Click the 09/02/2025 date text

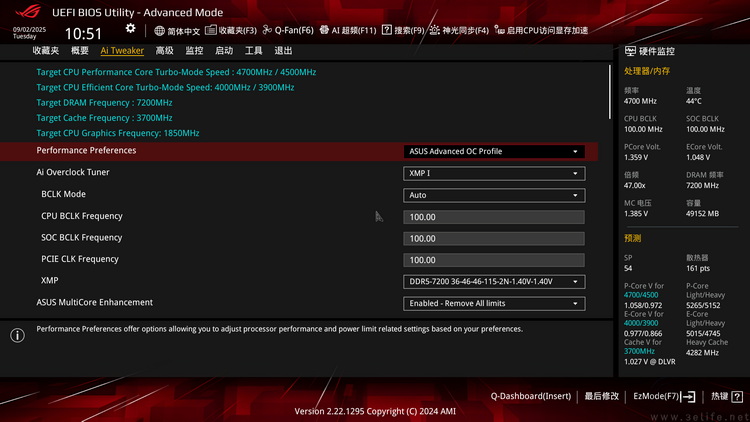point(29,30)
